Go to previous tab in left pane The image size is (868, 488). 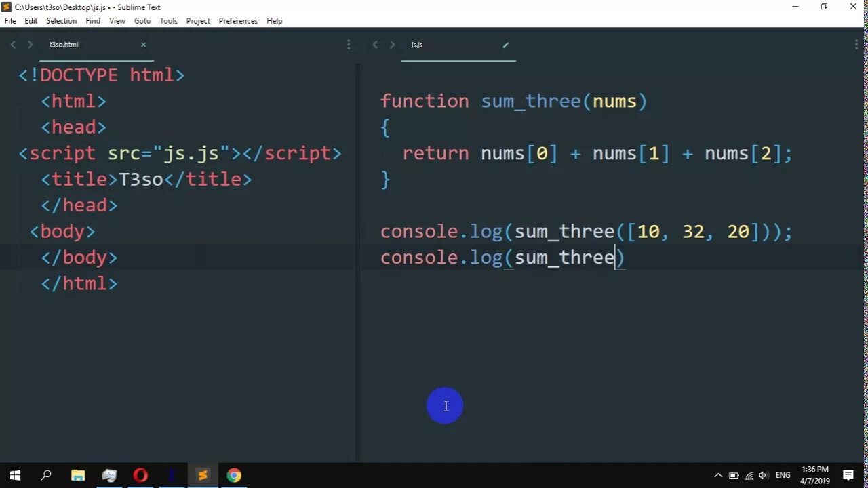(x=12, y=45)
